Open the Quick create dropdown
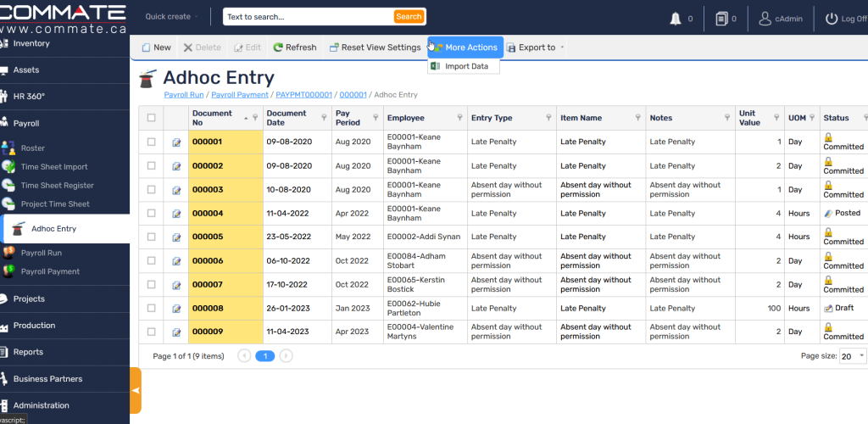This screenshot has width=868, height=424. (171, 17)
